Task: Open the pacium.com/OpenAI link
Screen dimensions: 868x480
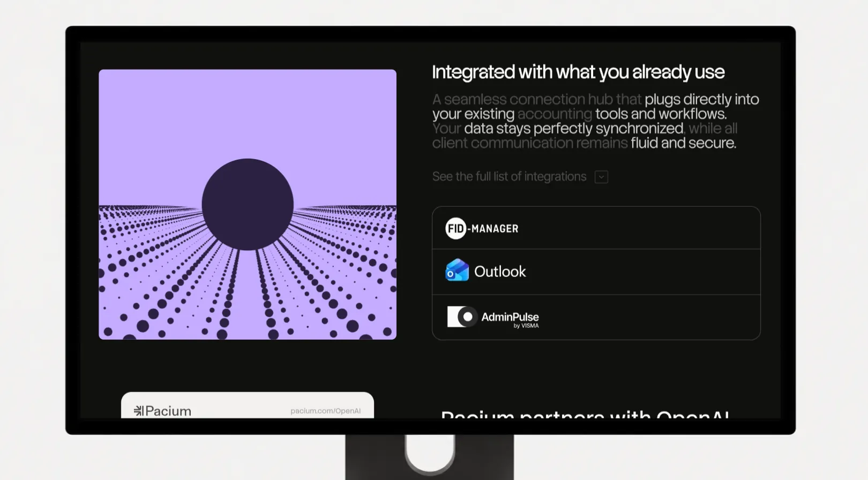Action: tap(325, 411)
